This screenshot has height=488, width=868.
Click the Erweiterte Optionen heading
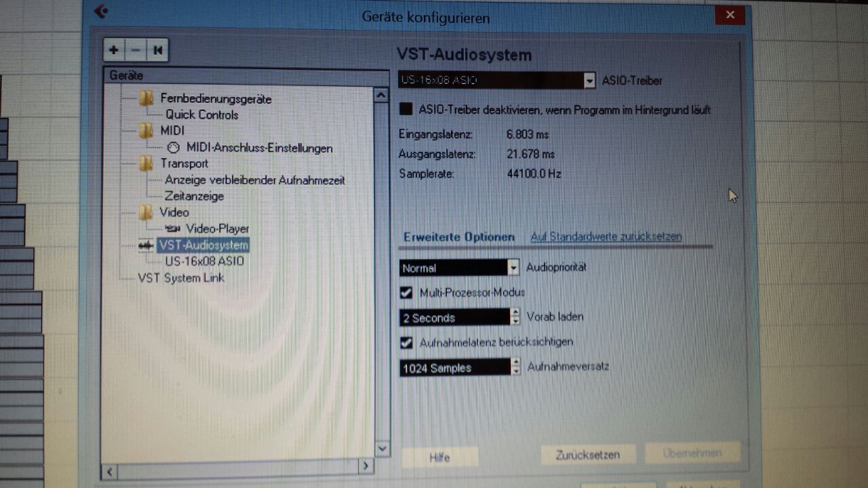[459, 237]
